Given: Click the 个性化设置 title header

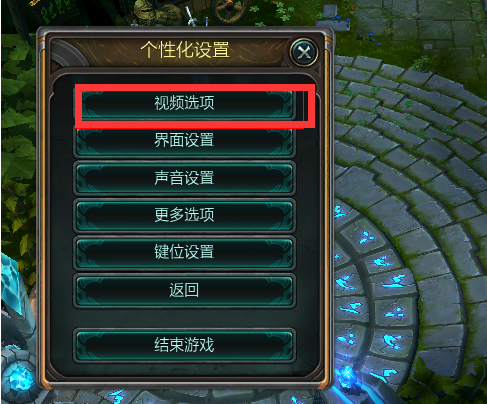Looking at the screenshot, I should (x=185, y=50).
